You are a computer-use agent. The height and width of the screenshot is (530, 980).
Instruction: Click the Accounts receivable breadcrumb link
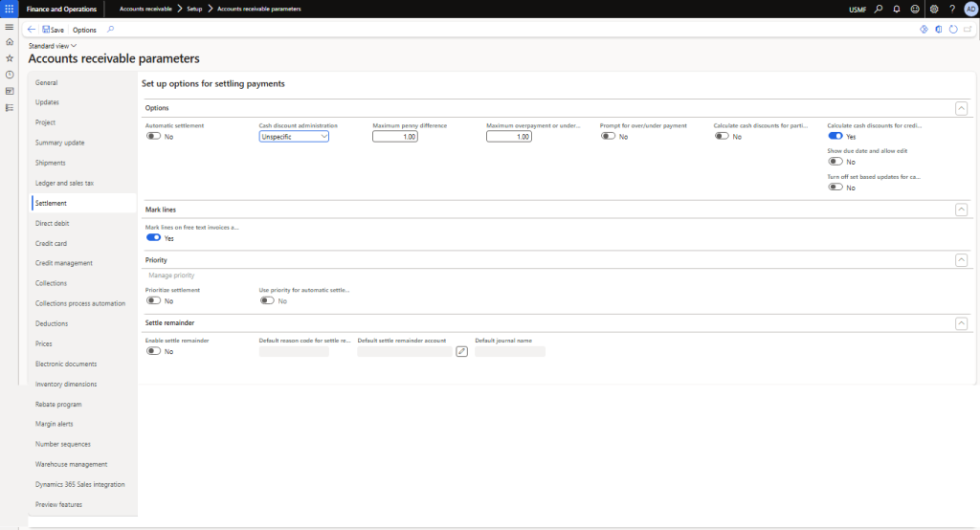click(x=145, y=9)
